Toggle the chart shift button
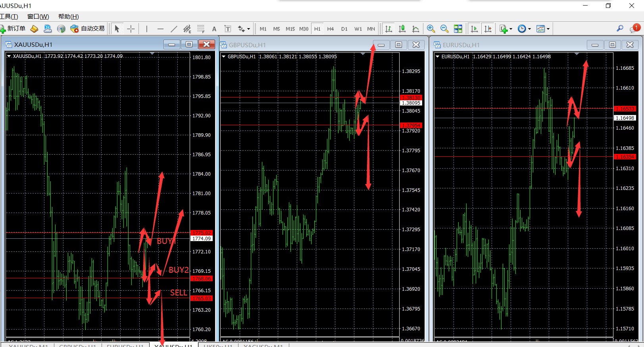The image size is (644, 347). 488,29
